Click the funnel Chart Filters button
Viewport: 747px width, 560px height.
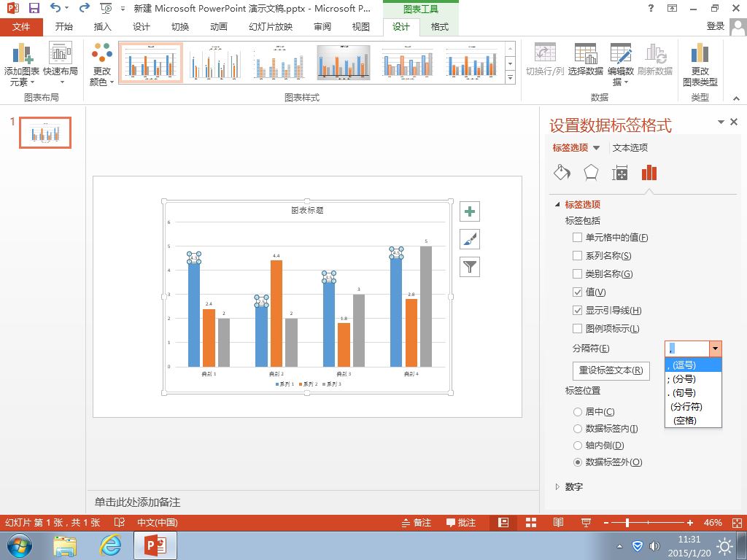click(470, 267)
